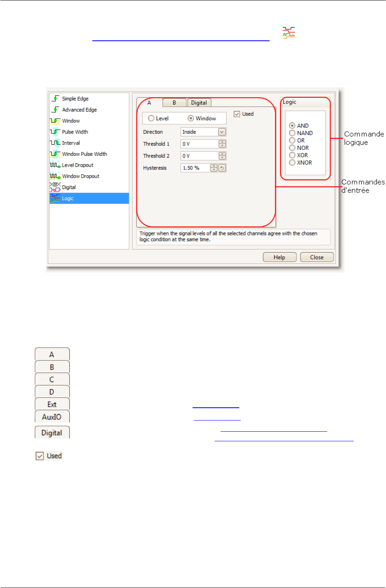Screen dimensions: 386x588
Task: Pick the Interval trigger icon
Action: coord(55,143)
